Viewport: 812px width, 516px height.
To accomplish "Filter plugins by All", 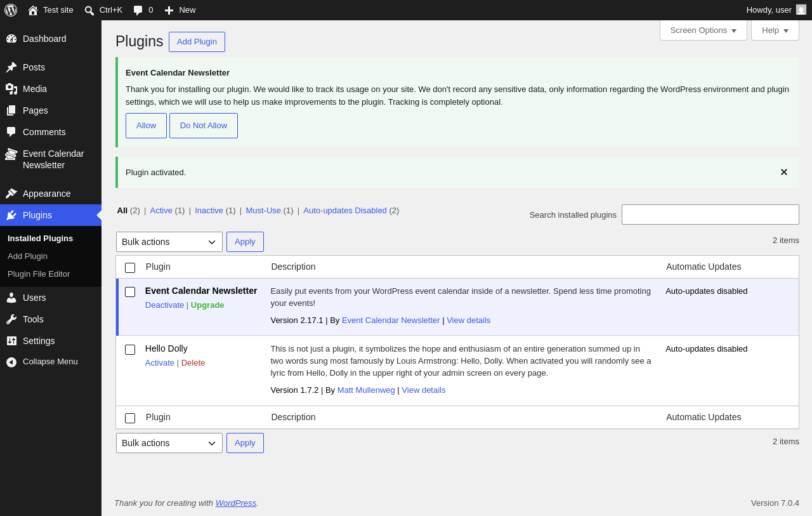I will 122,211.
